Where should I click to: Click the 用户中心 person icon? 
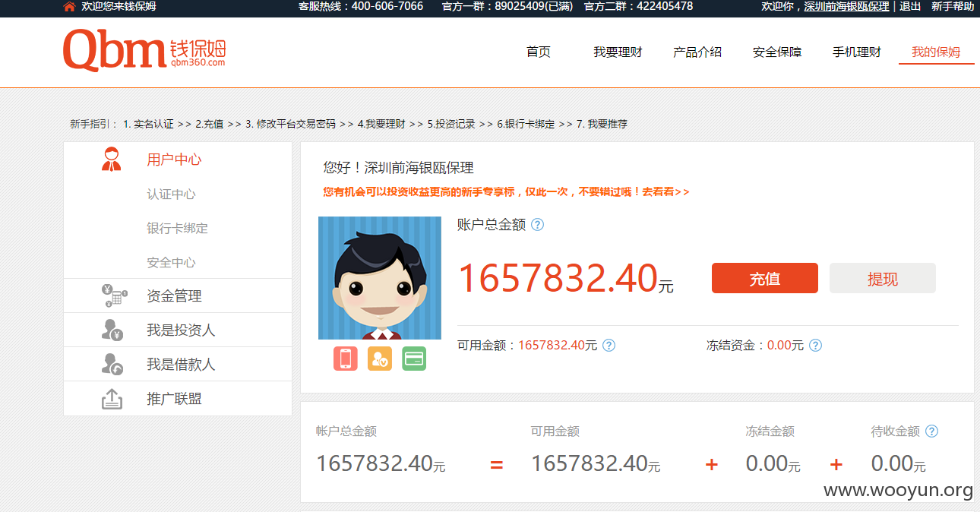112,159
